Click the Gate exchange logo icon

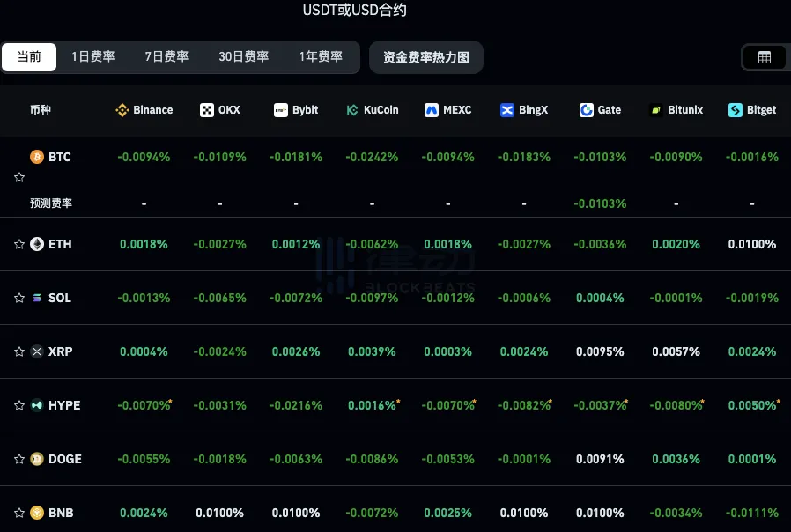(586, 110)
